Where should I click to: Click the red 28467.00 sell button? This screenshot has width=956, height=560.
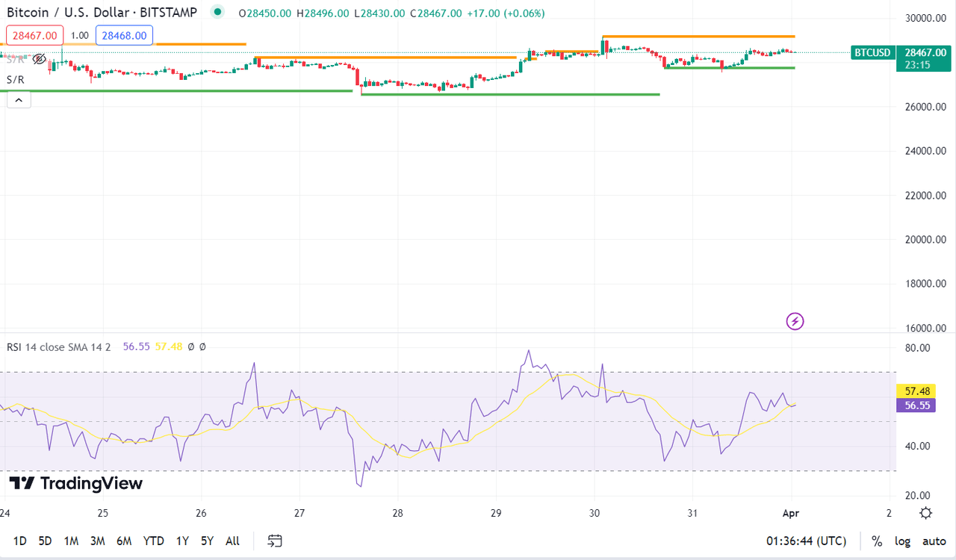tap(35, 35)
